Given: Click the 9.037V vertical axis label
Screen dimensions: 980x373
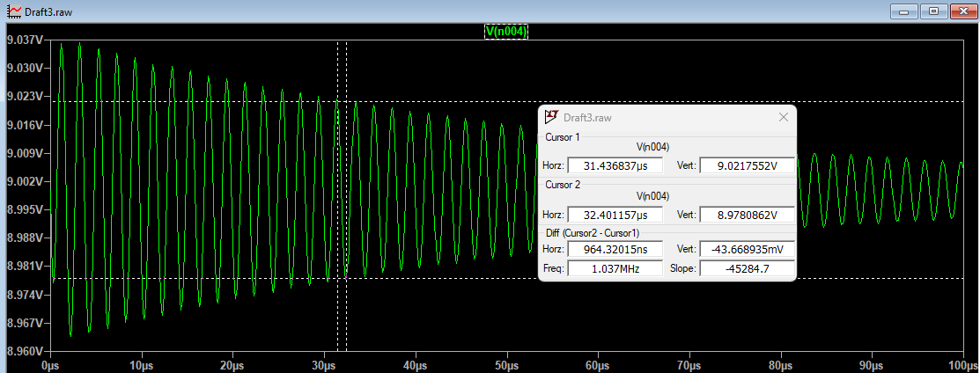Looking at the screenshot, I should (24, 40).
